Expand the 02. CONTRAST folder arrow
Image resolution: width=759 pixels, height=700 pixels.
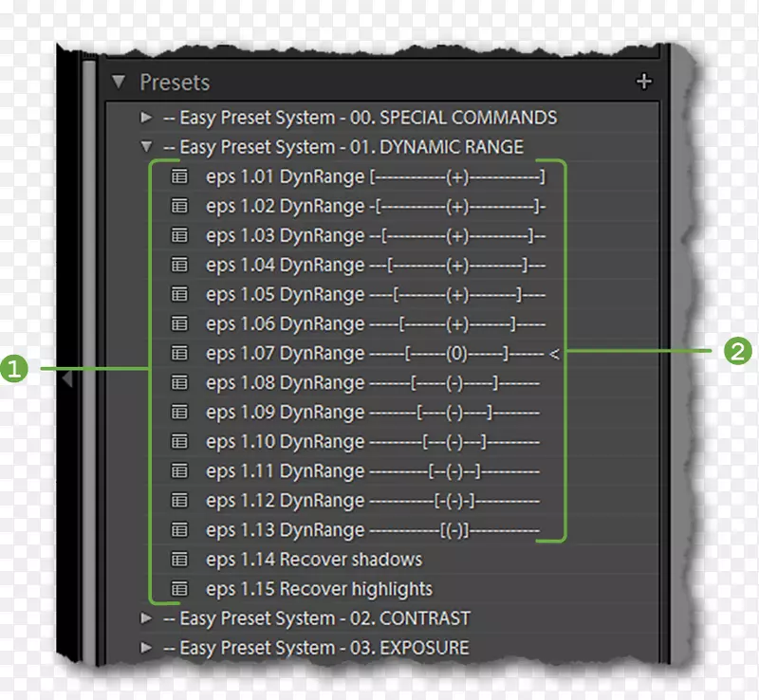tap(146, 618)
